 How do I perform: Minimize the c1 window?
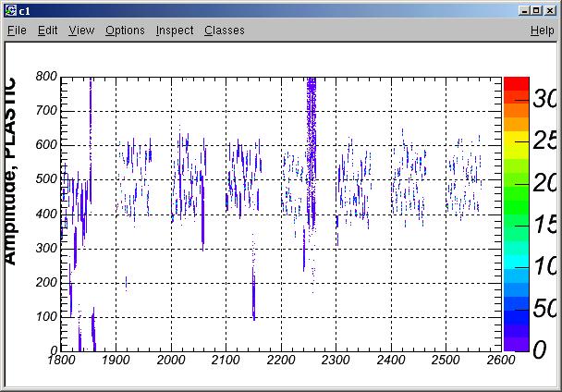pos(524,11)
